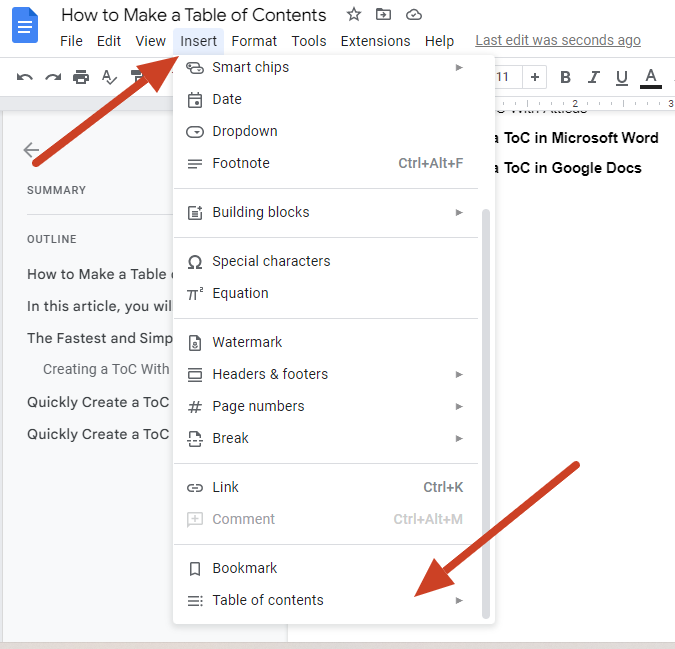
Task: Close the outline with back arrow
Action: [x=32, y=151]
